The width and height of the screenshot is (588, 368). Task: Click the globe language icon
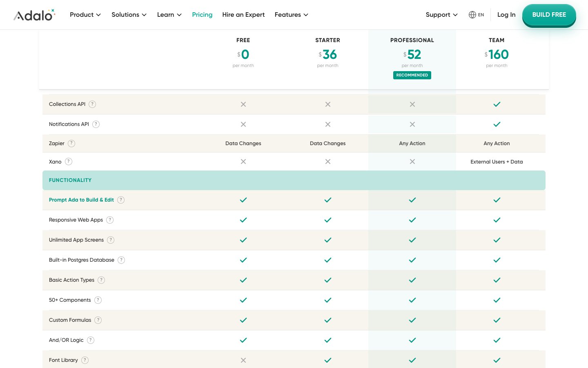472,15
